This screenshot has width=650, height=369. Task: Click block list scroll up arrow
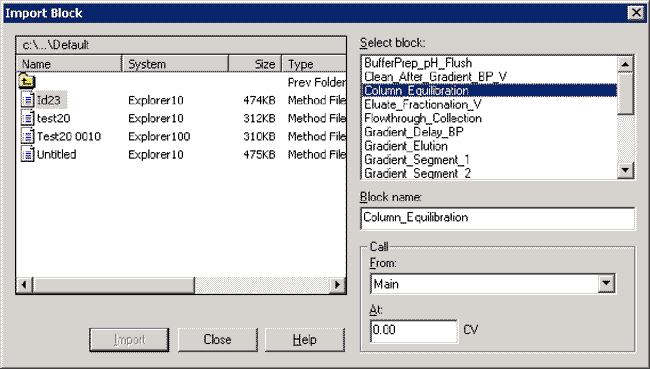click(x=625, y=64)
